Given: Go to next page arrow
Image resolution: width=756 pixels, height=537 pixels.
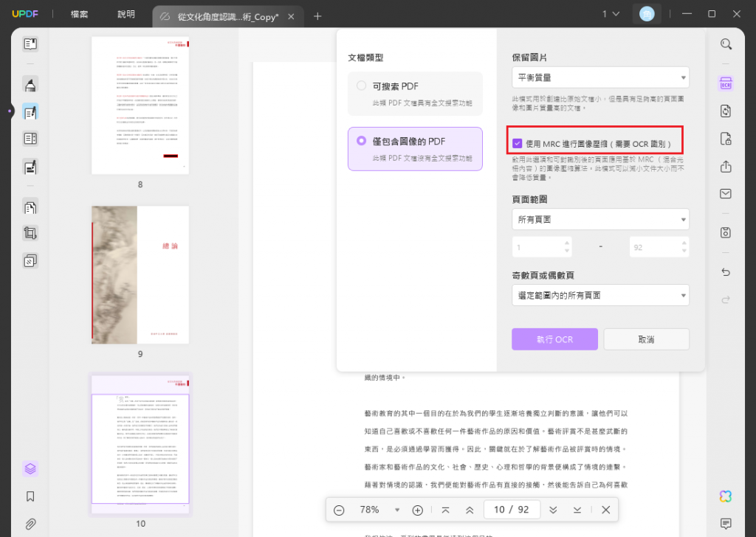Looking at the screenshot, I should click(553, 510).
